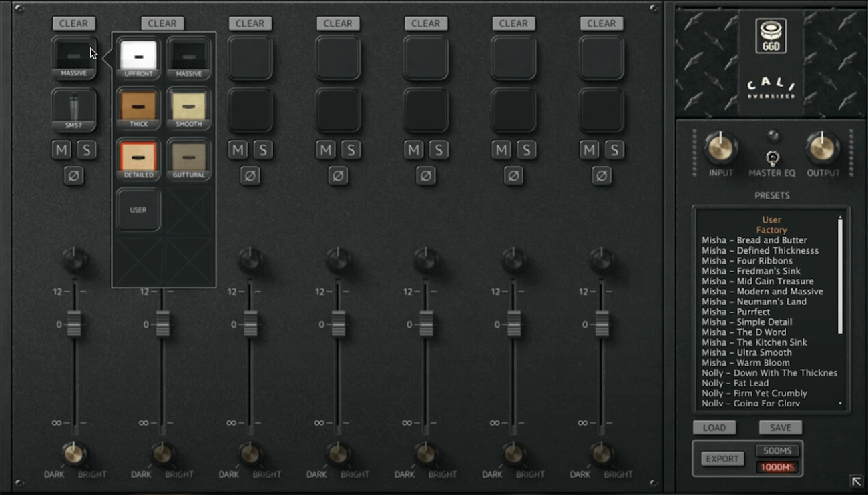The image size is (868, 495).
Task: Choose the THICK cabinet from popup
Action: (138, 107)
